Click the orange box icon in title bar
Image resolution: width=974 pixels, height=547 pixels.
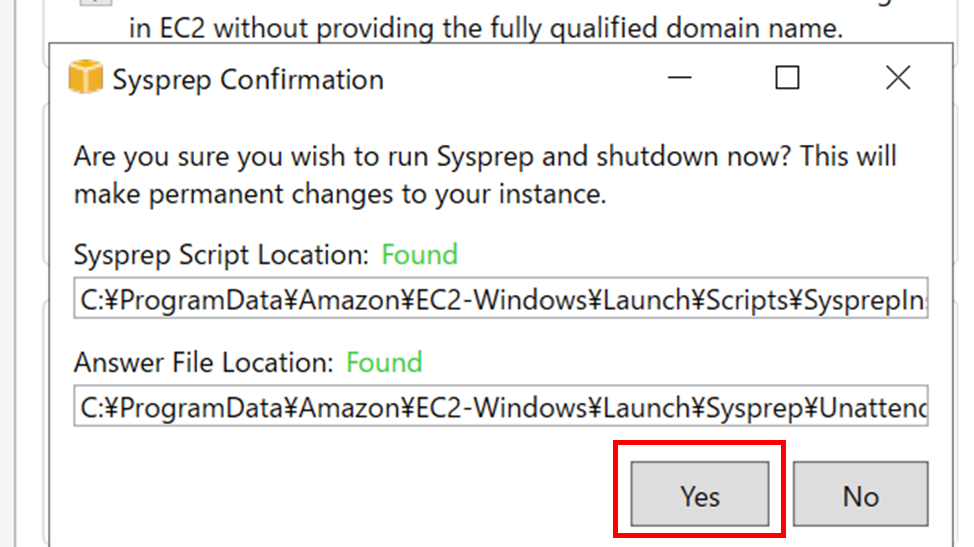[x=86, y=78]
